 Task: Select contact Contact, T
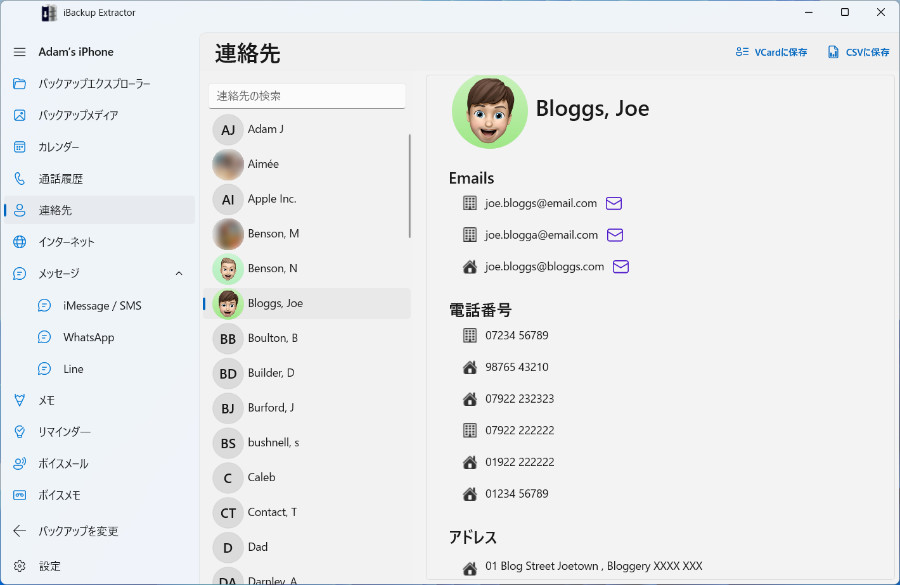tap(307, 512)
